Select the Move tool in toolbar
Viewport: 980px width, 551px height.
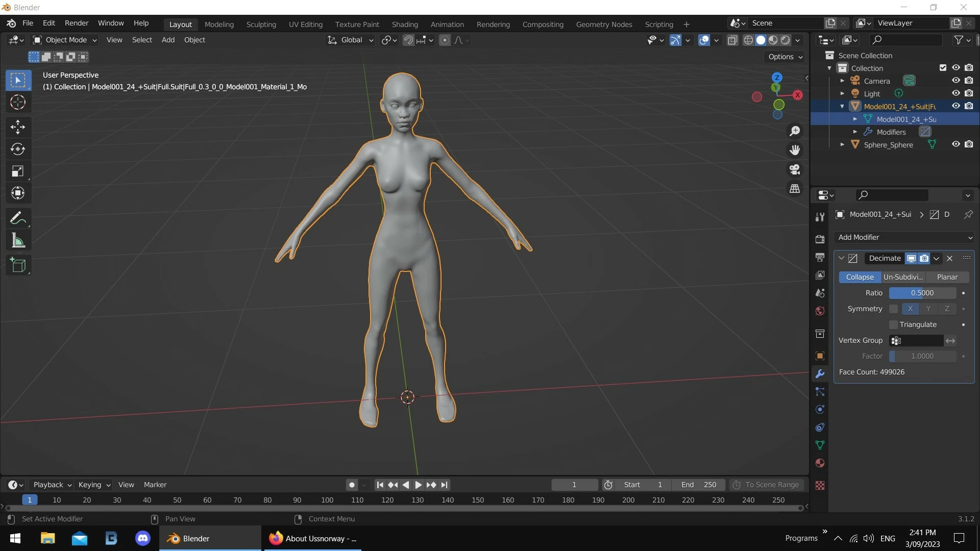click(x=18, y=127)
